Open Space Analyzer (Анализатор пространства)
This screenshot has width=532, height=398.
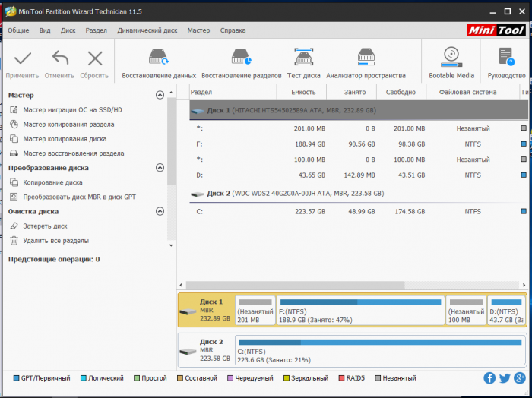click(x=366, y=58)
